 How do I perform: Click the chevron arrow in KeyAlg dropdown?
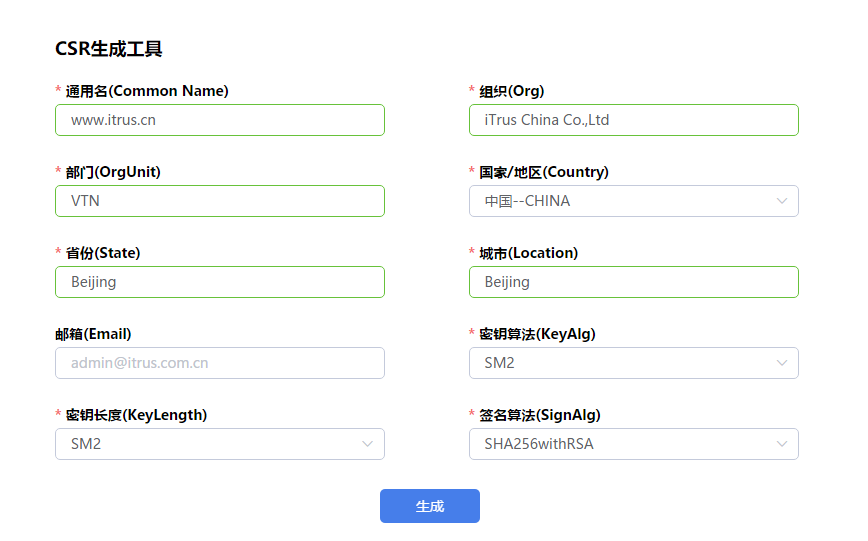pyautogui.click(x=782, y=363)
